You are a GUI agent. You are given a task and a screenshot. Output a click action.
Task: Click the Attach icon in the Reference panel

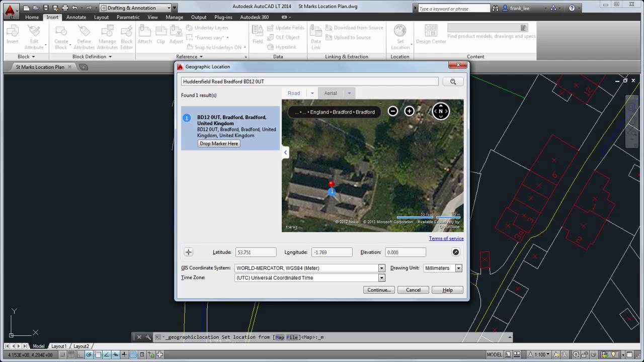tap(144, 34)
